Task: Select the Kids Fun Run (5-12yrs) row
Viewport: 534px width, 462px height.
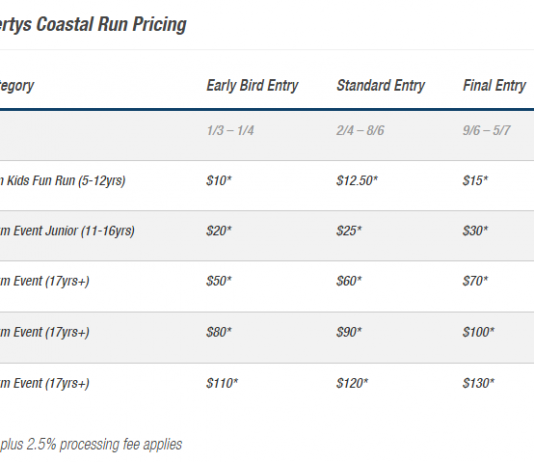Action: tap(267, 186)
